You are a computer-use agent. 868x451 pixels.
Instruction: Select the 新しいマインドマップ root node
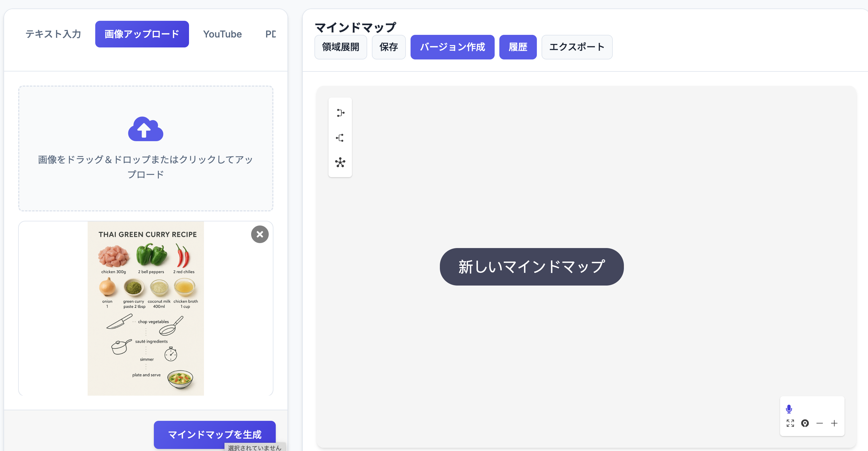tap(531, 267)
